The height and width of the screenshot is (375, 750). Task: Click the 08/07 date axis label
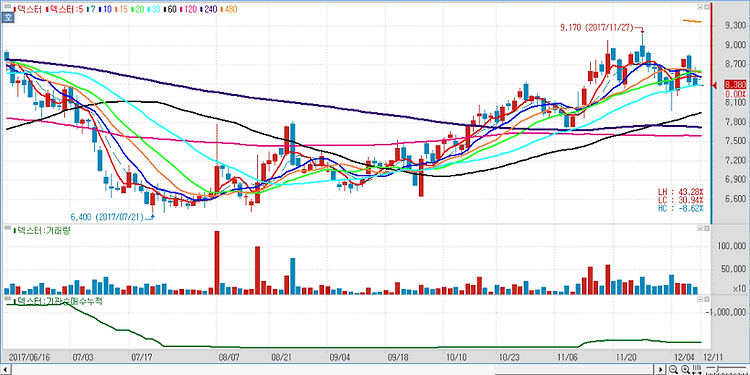(x=229, y=357)
